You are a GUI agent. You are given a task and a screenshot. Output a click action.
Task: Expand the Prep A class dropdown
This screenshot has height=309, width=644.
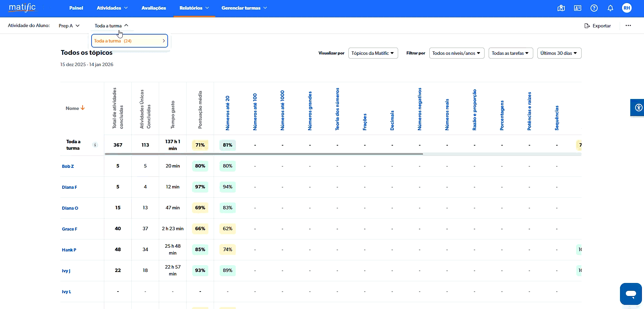[x=69, y=26]
